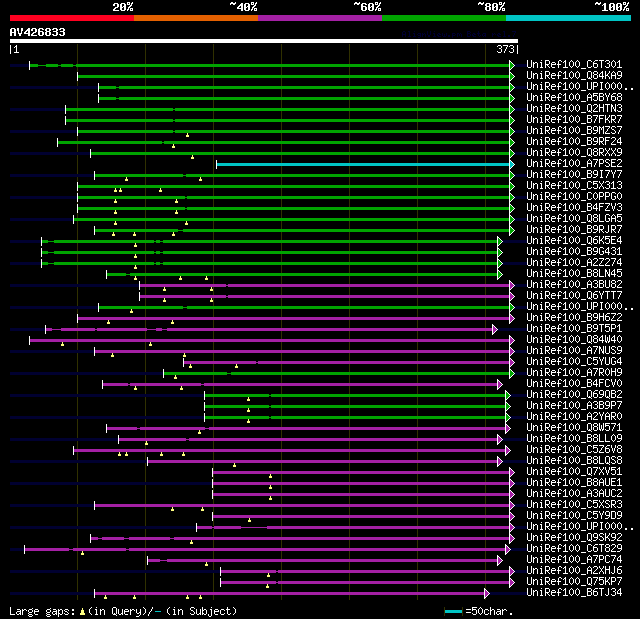Screen dimensions: 640x619
Task: Select the white AV426833 query bar
Action: [x=264, y=41]
